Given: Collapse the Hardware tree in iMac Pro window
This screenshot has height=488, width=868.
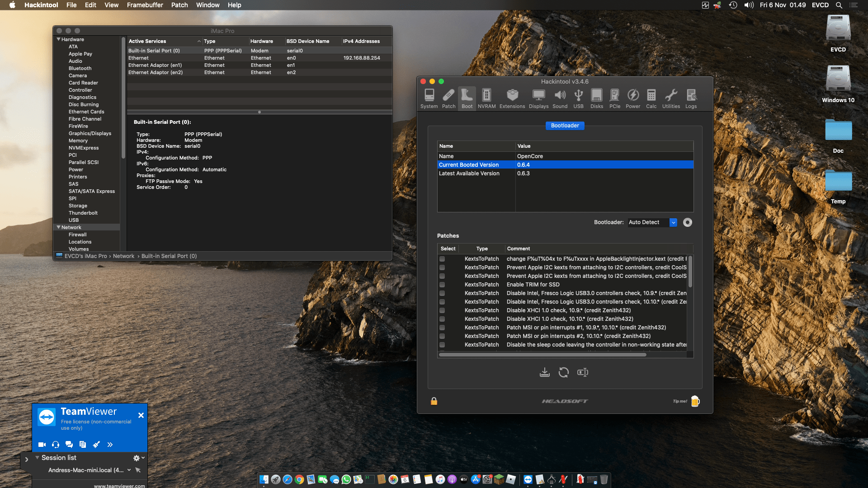Looking at the screenshot, I should 58,39.
